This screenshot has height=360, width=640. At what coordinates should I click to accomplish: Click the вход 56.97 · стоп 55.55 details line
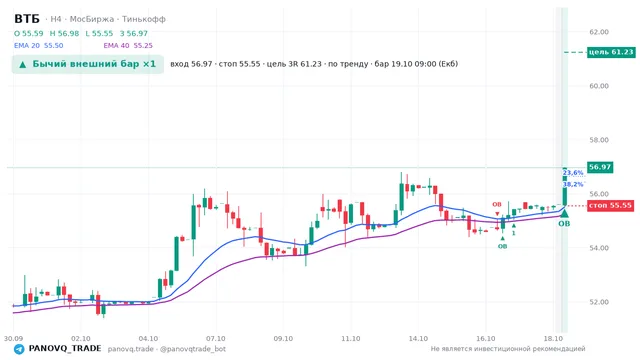pos(314,64)
